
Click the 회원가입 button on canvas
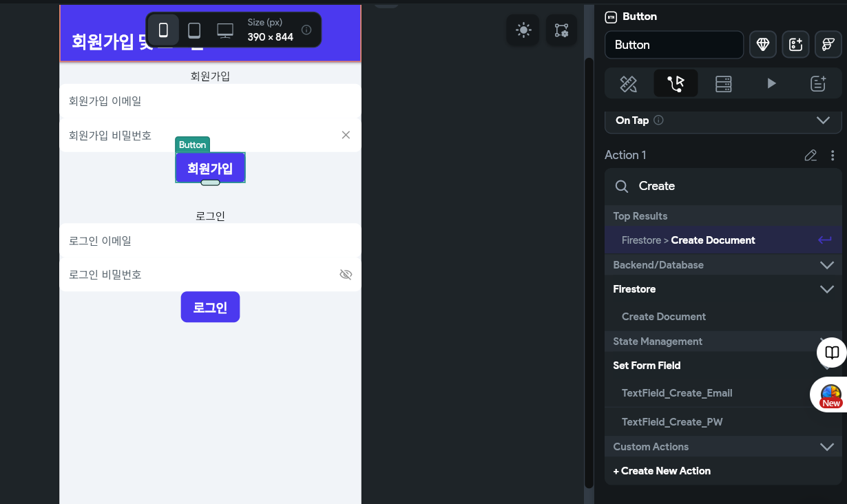tap(210, 168)
